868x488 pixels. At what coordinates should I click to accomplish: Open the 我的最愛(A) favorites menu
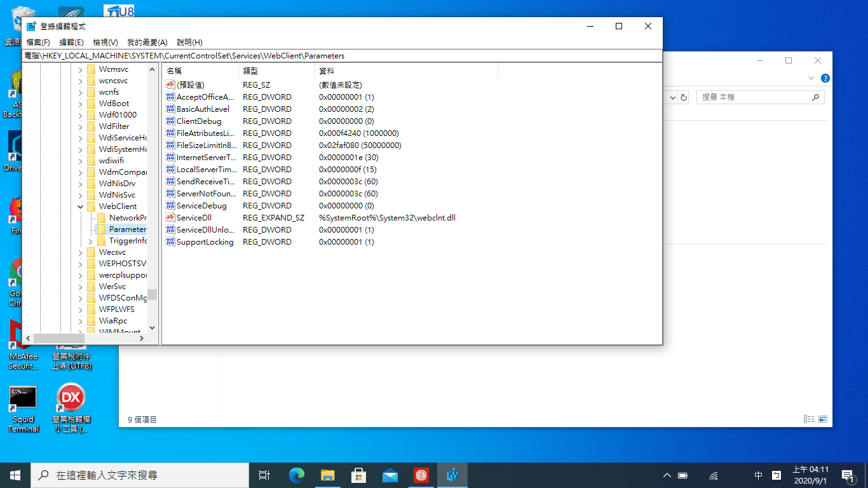(147, 42)
